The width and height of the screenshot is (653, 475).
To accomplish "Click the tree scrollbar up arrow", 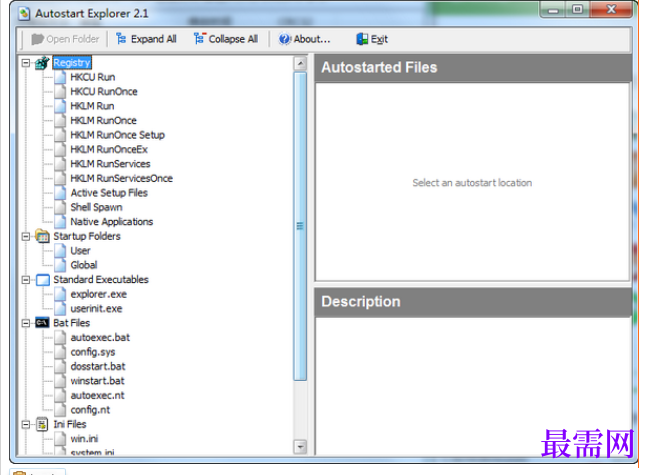I will click(x=300, y=63).
